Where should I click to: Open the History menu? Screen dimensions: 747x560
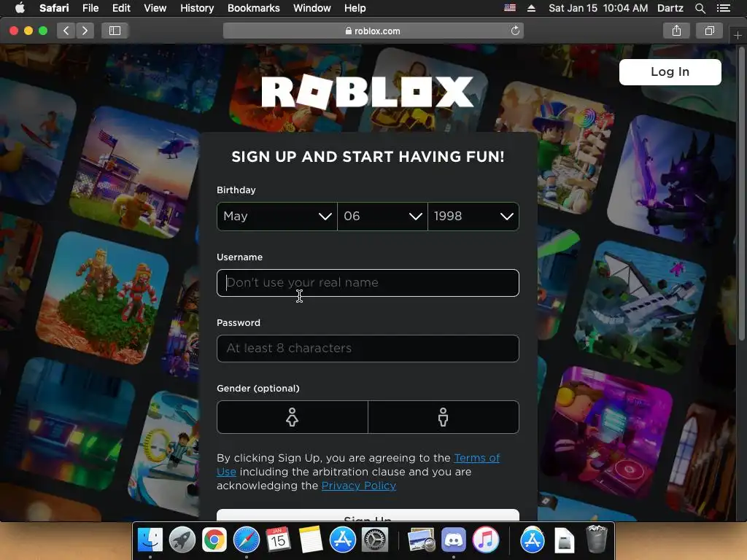(197, 8)
